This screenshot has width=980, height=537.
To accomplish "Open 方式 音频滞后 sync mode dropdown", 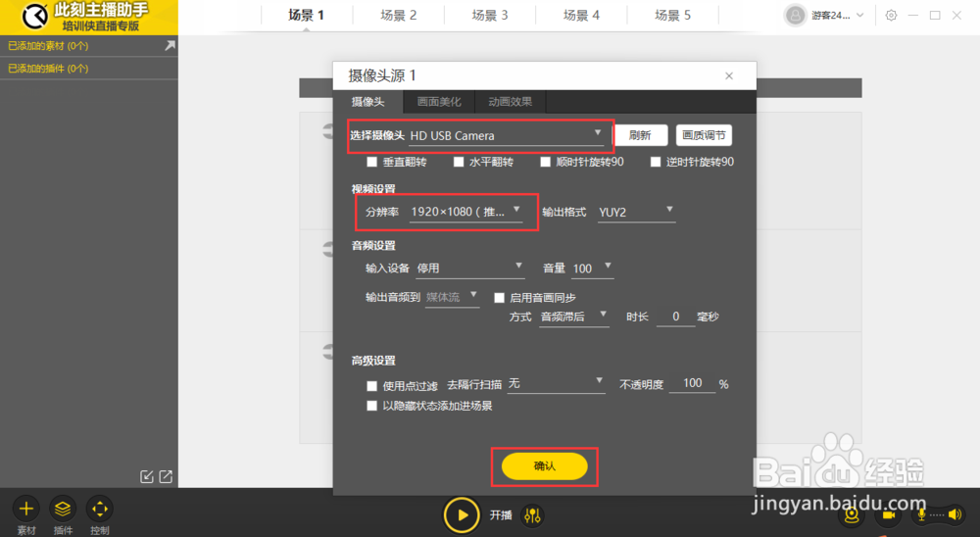I will pos(573,317).
